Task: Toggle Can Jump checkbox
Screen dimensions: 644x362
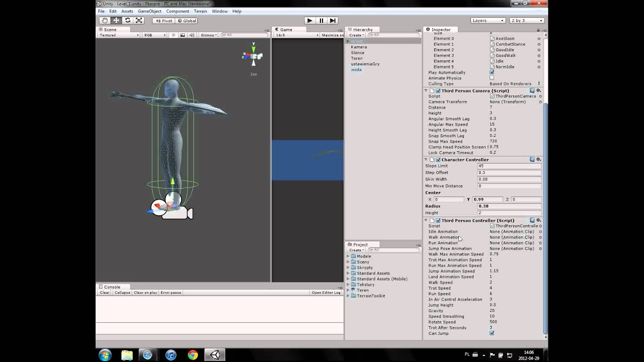Action: pos(492,333)
